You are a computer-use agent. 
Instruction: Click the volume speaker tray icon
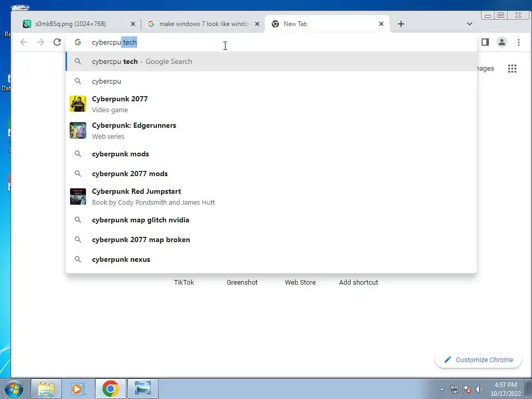[x=480, y=389]
